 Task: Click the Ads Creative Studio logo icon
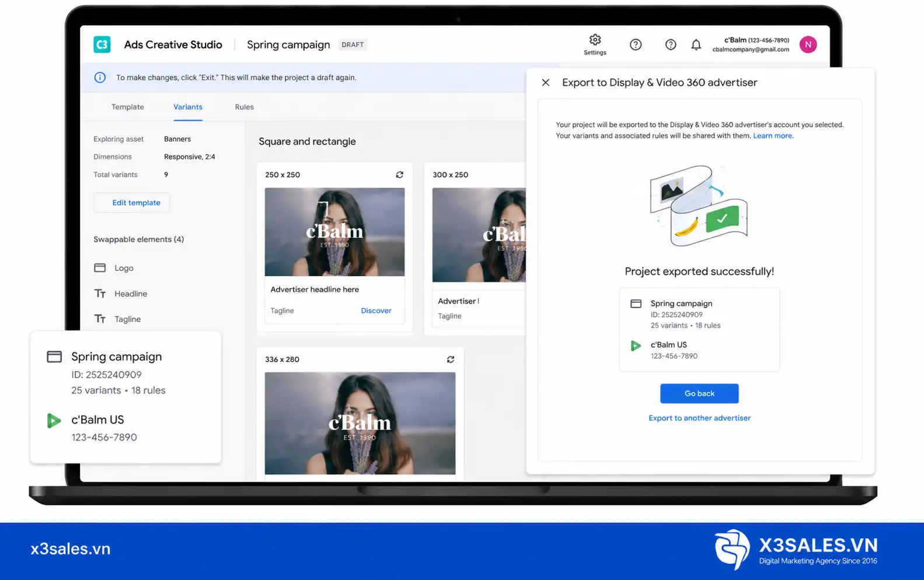pos(102,44)
